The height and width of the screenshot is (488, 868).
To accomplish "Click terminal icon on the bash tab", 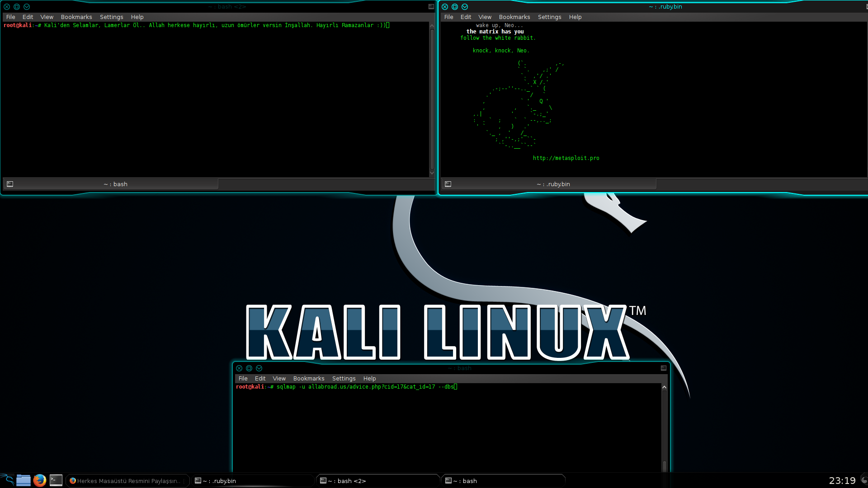I will pos(10,184).
